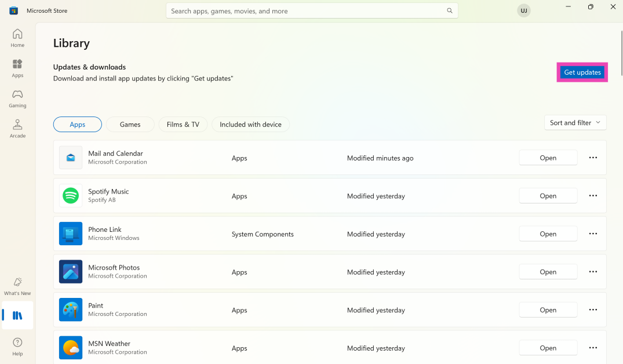Image resolution: width=623 pixels, height=364 pixels.
Task: Open Mail and Calendar app
Action: 548,158
